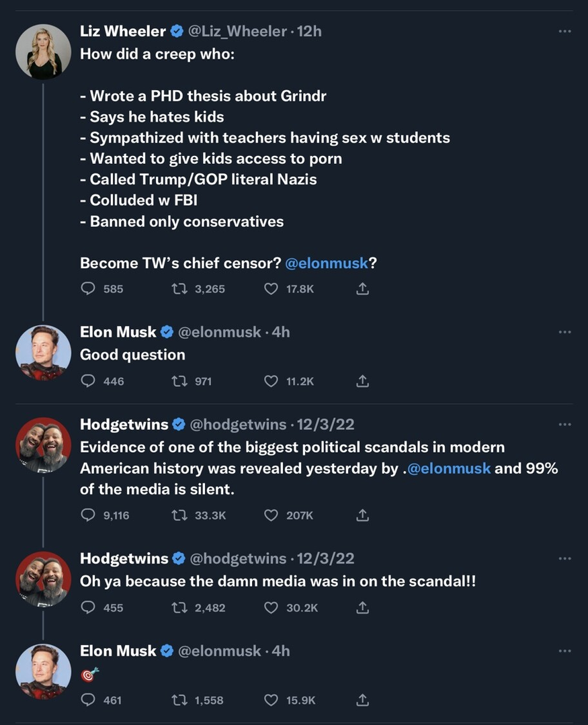Share Liz Wheeler's tweet
The height and width of the screenshot is (725, 588).
[x=362, y=289]
